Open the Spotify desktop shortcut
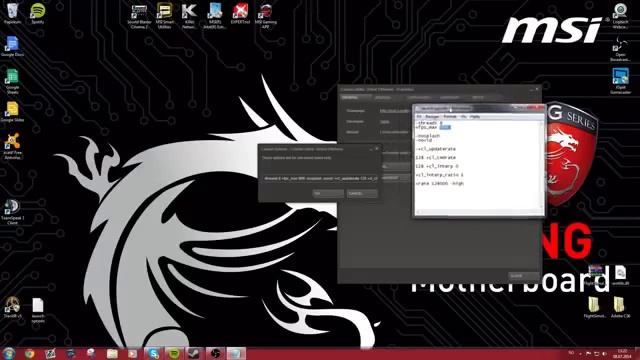The width and height of the screenshot is (640, 360). (x=38, y=13)
